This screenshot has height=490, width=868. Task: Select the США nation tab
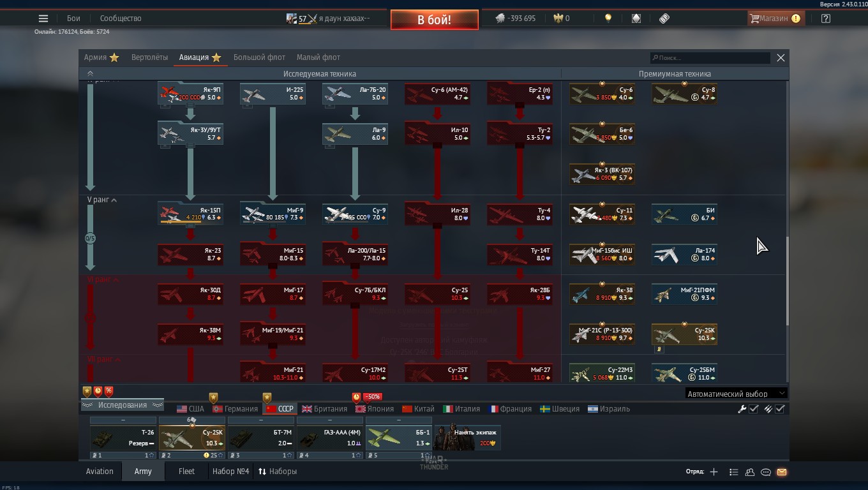(190, 409)
